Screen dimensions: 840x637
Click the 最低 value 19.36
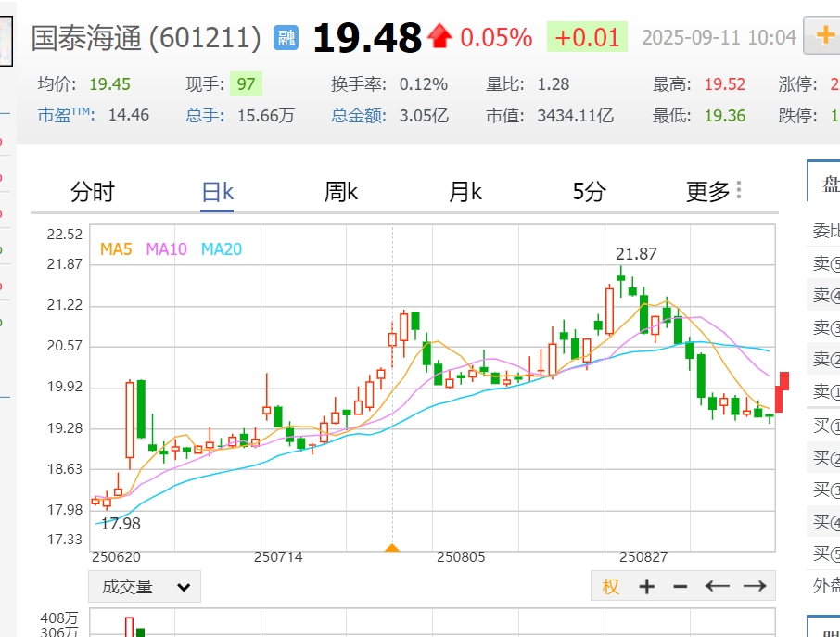click(x=724, y=115)
